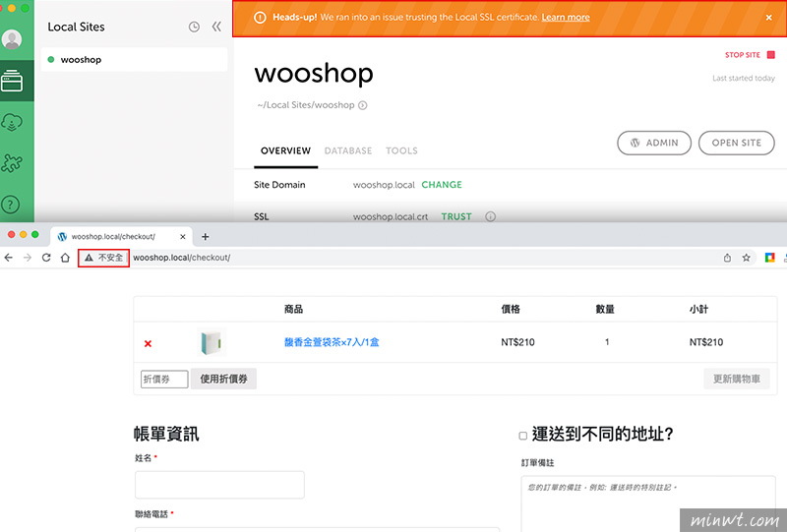Reveal site folder arrow icon
This screenshot has width=787, height=532.
[x=362, y=105]
